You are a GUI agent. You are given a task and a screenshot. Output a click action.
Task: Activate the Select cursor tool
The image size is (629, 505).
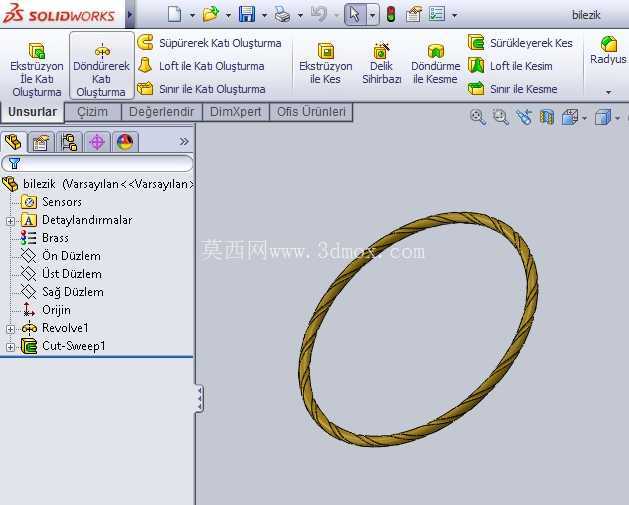(355, 14)
